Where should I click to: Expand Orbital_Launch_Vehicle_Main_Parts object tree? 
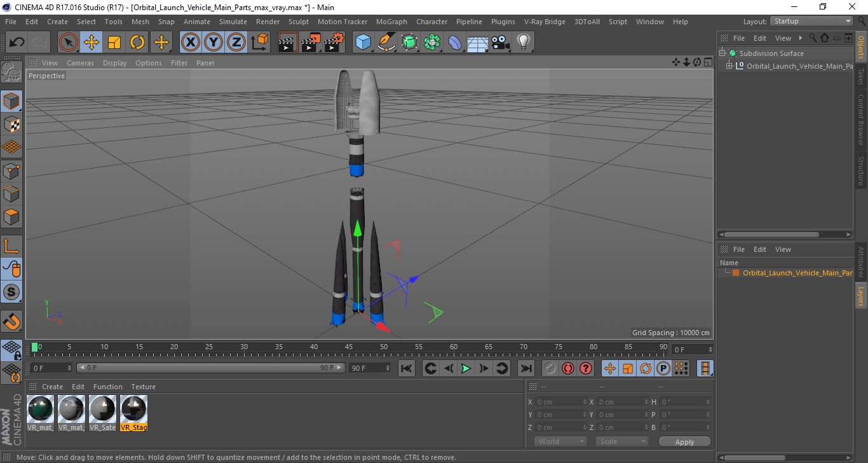(729, 66)
